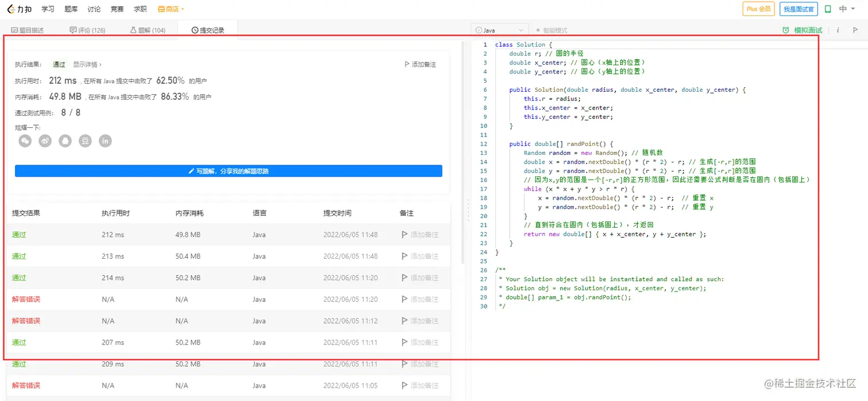Open the 通过 submission with 207 ms
The image size is (868, 401).
click(19, 342)
